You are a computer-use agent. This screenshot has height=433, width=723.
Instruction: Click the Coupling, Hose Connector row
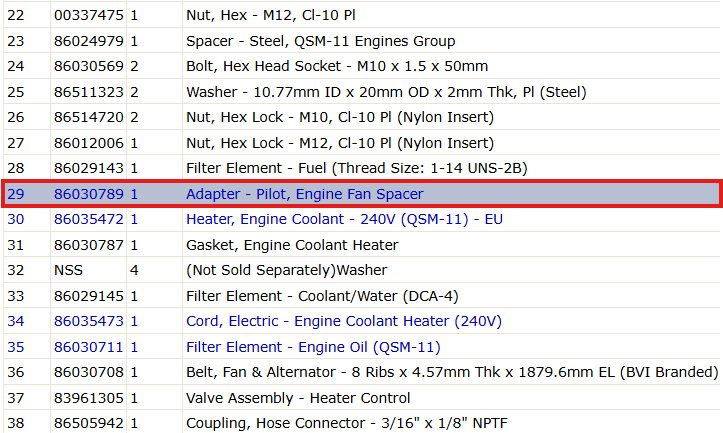(362, 422)
